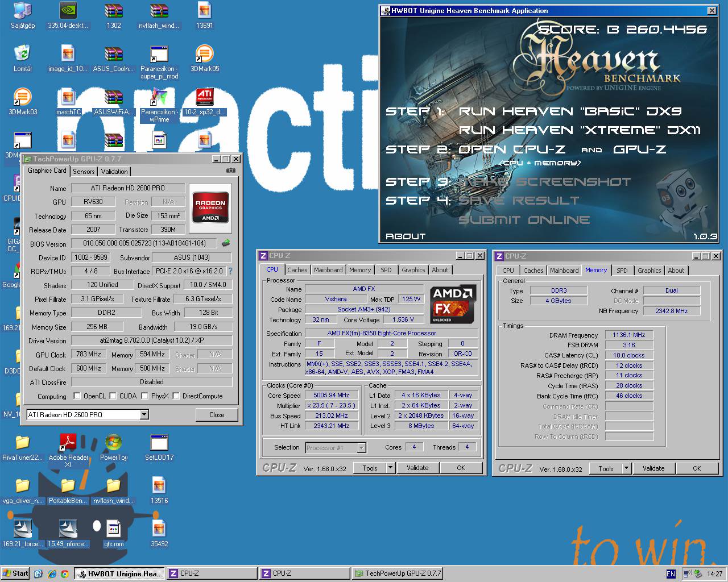Launch the PowerToy icon

(114, 447)
